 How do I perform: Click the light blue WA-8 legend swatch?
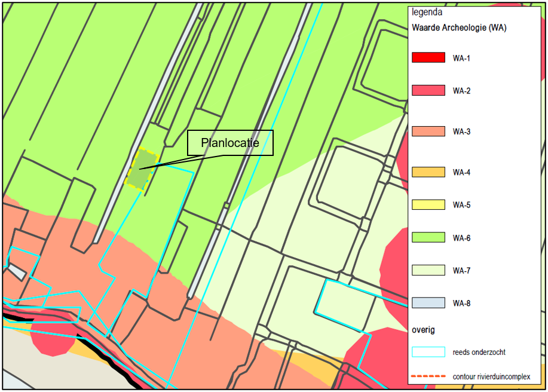click(428, 302)
